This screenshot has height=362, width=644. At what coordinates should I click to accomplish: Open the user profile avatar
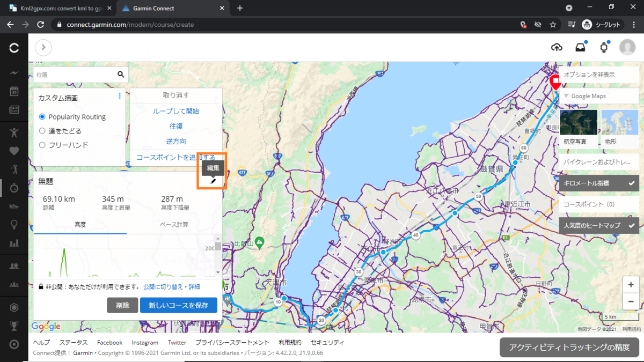pos(627,47)
